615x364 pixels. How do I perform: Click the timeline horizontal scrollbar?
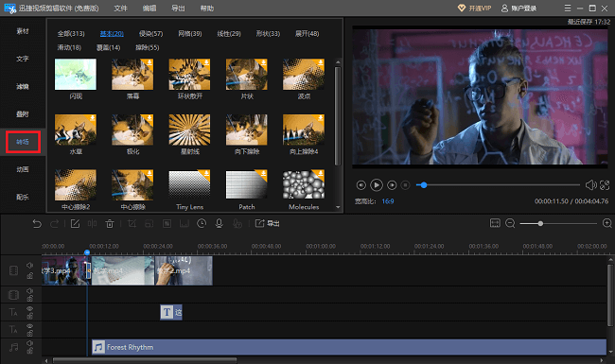145,360
